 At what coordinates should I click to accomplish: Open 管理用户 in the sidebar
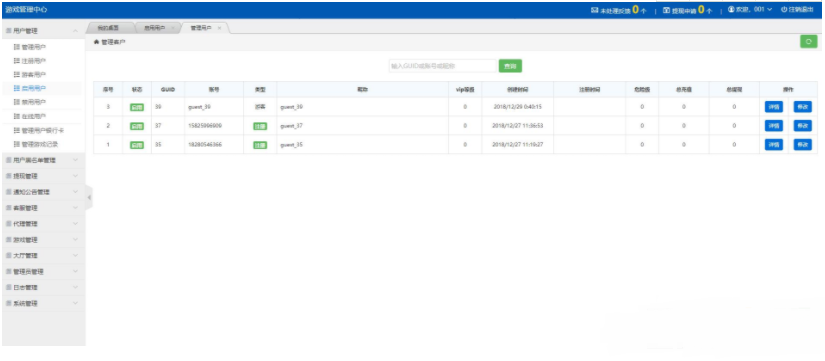coord(34,47)
